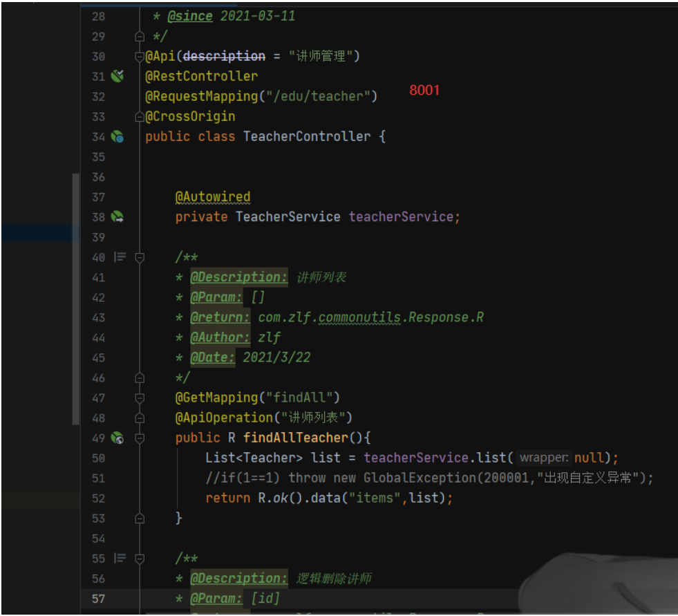This screenshot has height=616, width=678.
Task: Click the Javadoc end fold marker on line 46
Action: pos(139,378)
